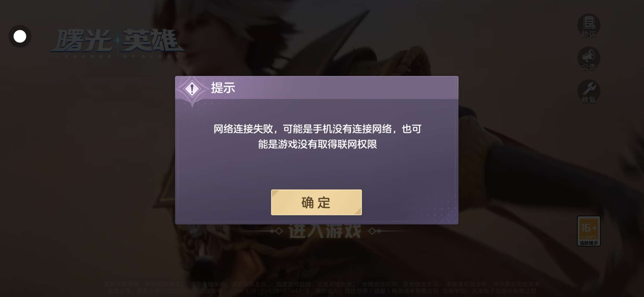Click the health gaming advisory footer line
644x297 pixels.
(322, 284)
